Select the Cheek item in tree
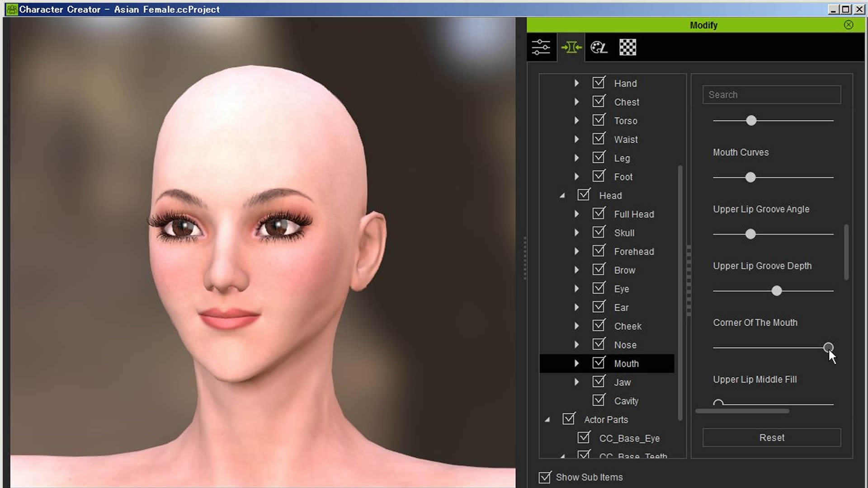The image size is (868, 488). tap(627, 326)
